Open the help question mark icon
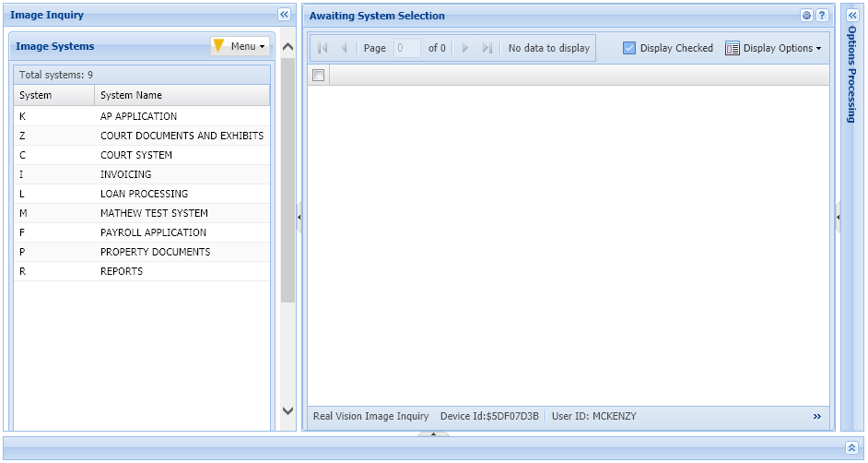This screenshot has height=463, width=868. click(x=822, y=16)
